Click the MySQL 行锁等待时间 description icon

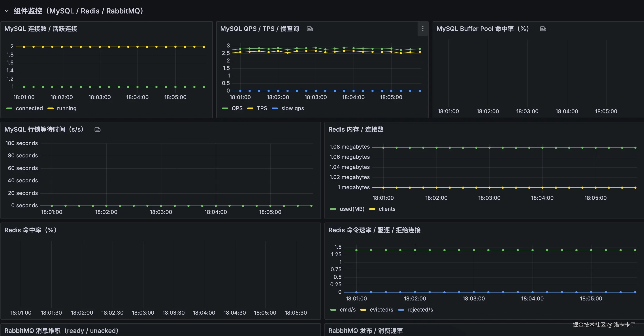pyautogui.click(x=98, y=130)
